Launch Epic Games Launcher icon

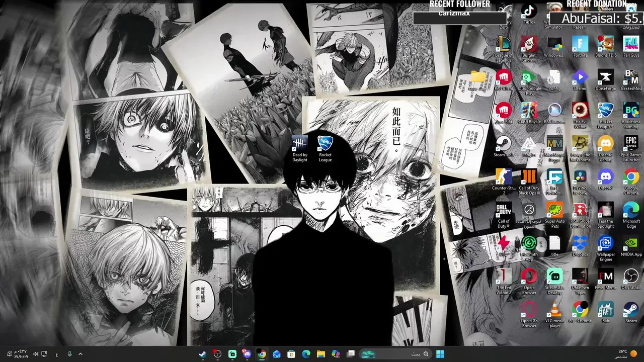631,149
